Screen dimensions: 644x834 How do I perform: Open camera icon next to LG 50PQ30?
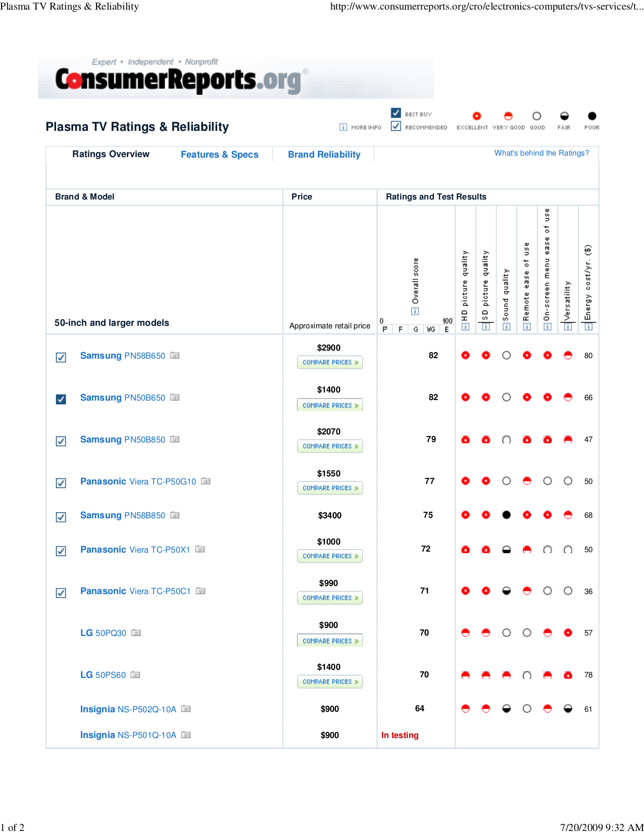tap(136, 633)
